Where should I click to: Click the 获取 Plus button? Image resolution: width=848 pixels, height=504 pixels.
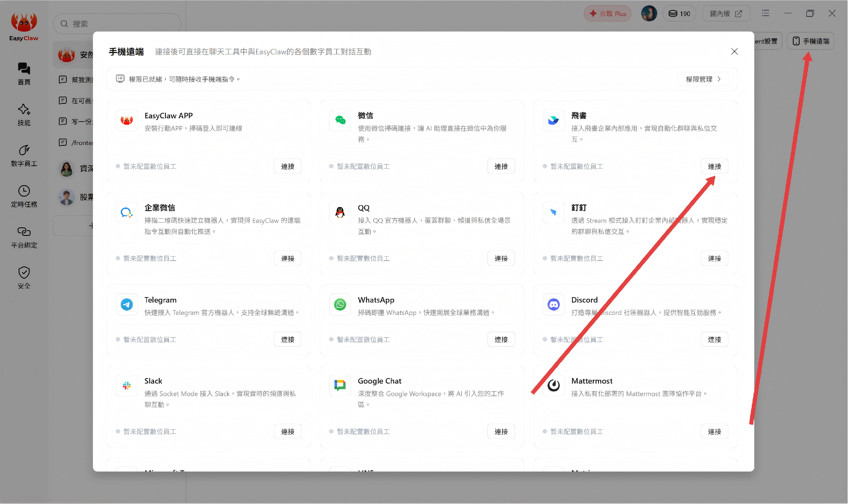point(607,14)
